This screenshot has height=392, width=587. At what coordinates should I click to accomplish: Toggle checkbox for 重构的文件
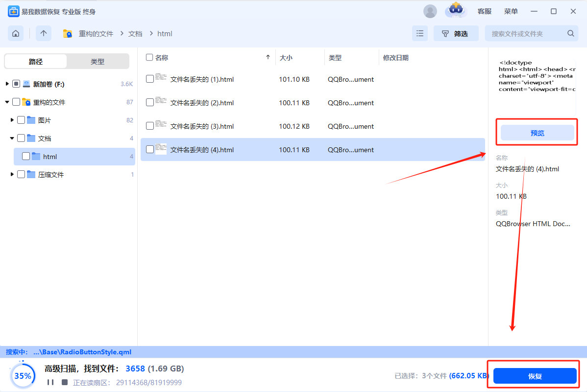pos(16,102)
